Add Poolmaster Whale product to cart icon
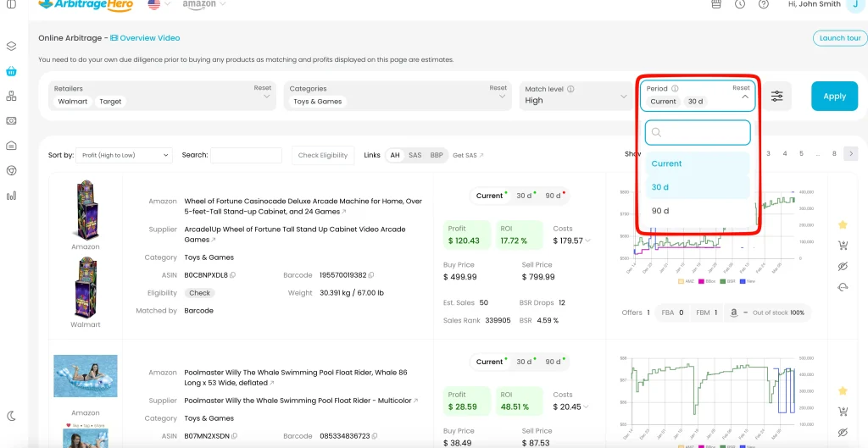Image resolution: width=868 pixels, height=448 pixels. click(x=843, y=412)
